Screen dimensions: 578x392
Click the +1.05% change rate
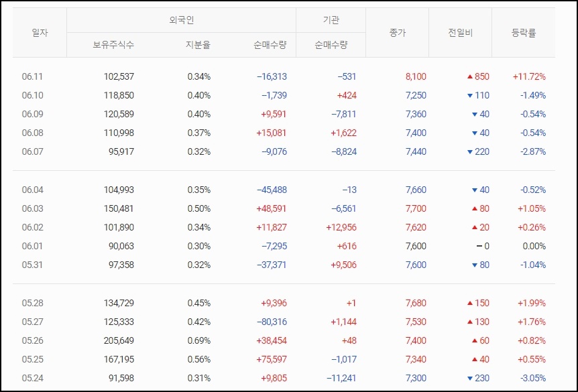[532, 208]
